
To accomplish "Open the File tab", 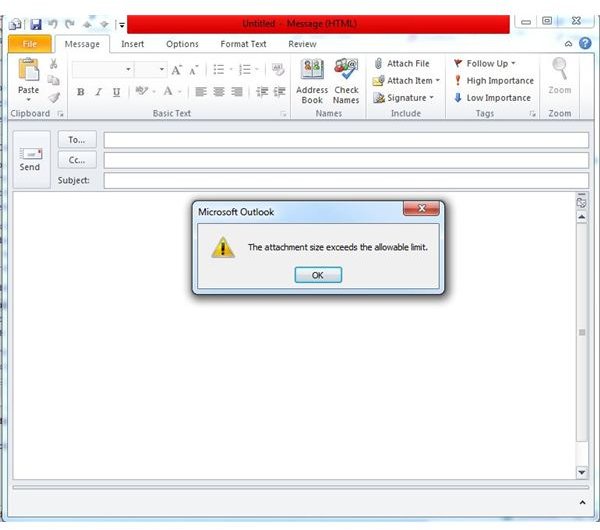I will click(x=29, y=44).
